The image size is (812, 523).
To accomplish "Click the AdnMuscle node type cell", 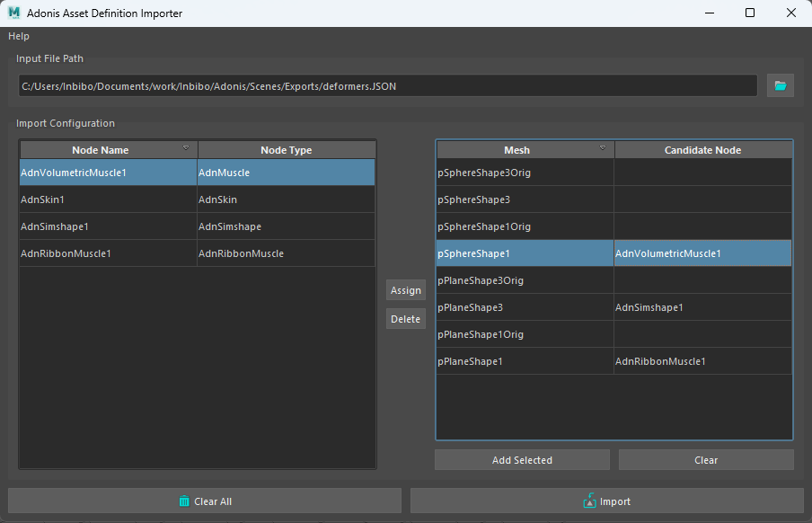I will click(287, 173).
